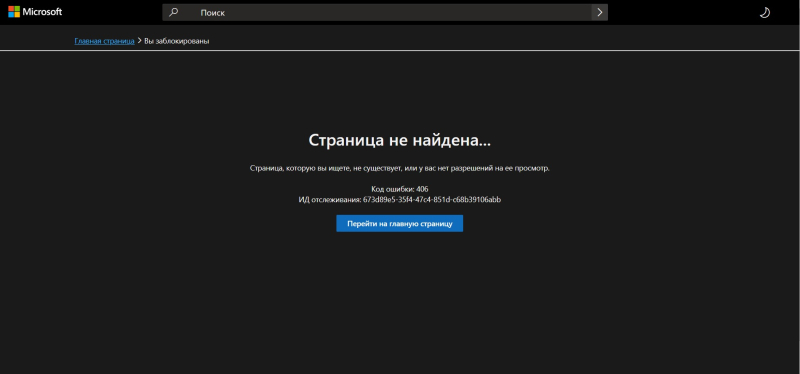800x374 pixels.
Task: Submit search with the arrow button
Action: click(x=599, y=12)
